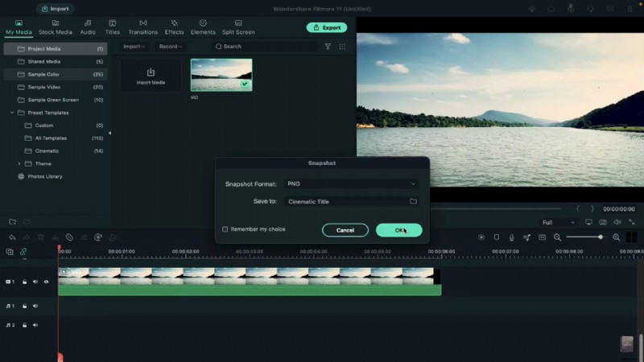This screenshot has width=644, height=362.
Task: Select the Sample Video folder
Action: coord(56,87)
